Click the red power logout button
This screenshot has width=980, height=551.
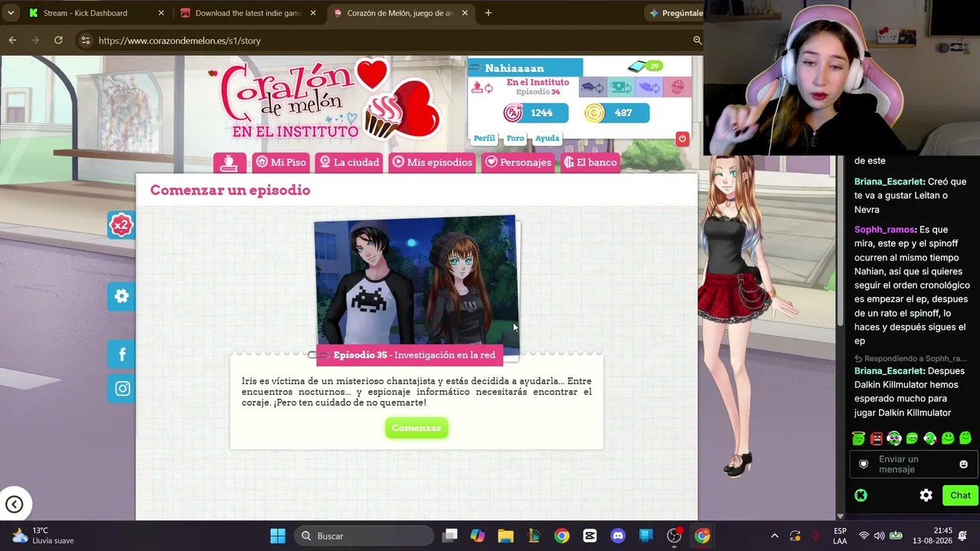click(x=682, y=139)
